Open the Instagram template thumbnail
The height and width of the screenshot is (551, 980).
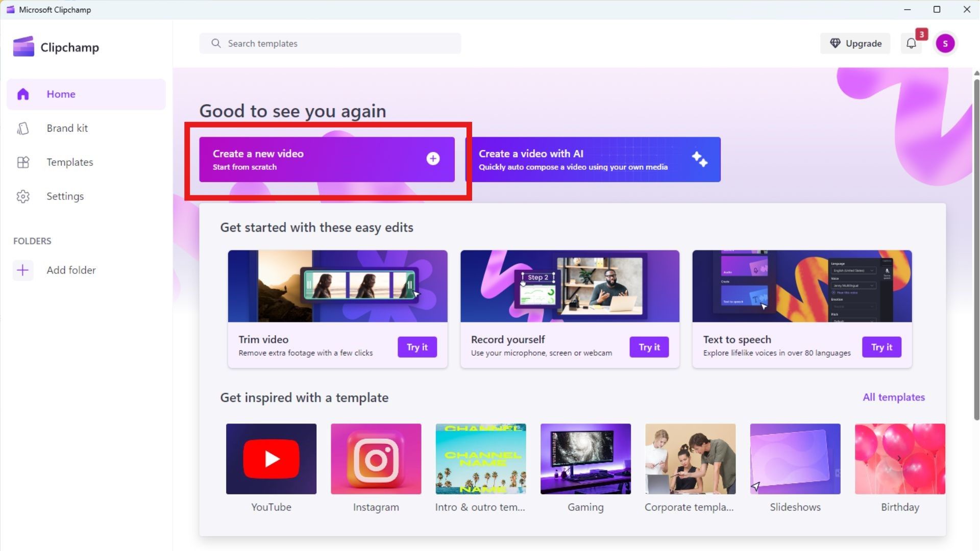[x=376, y=459]
